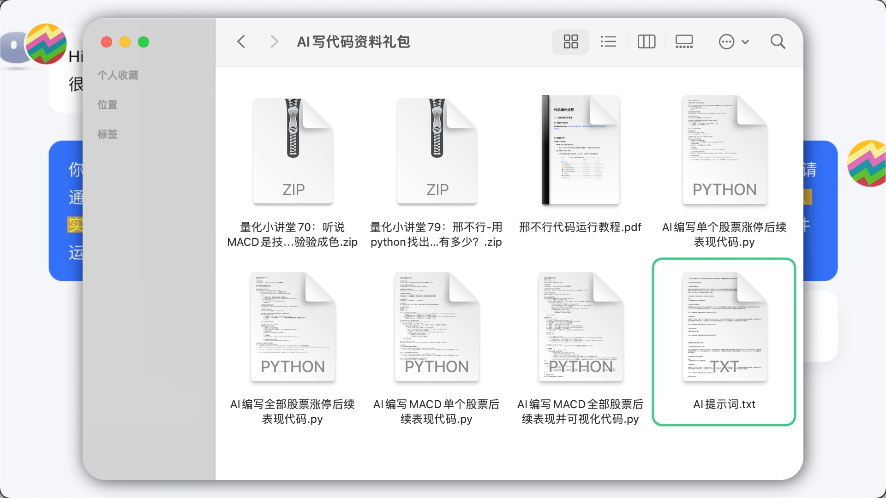886x498 pixels.
Task: Click the 个人收藏 sidebar section
Action: pyautogui.click(x=118, y=75)
